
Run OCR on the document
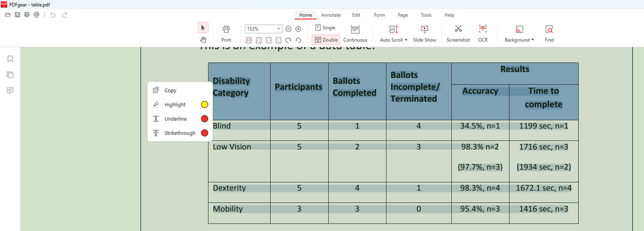click(x=482, y=33)
